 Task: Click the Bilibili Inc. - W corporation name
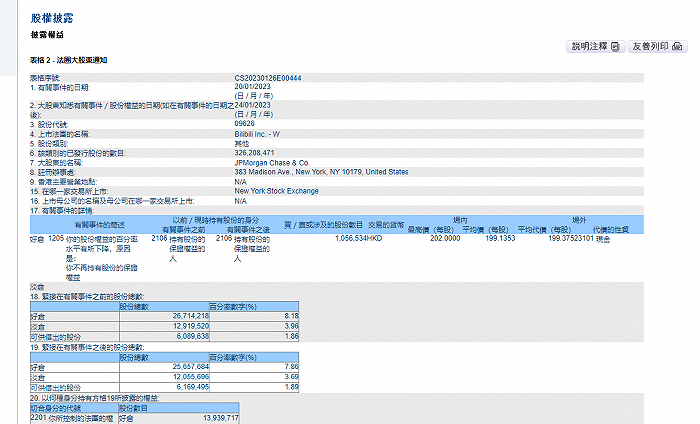[x=257, y=134]
